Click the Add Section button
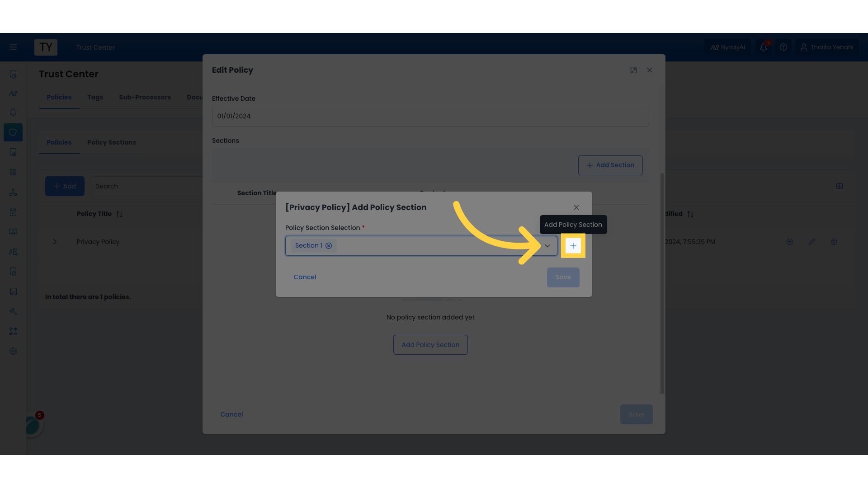 tap(610, 165)
